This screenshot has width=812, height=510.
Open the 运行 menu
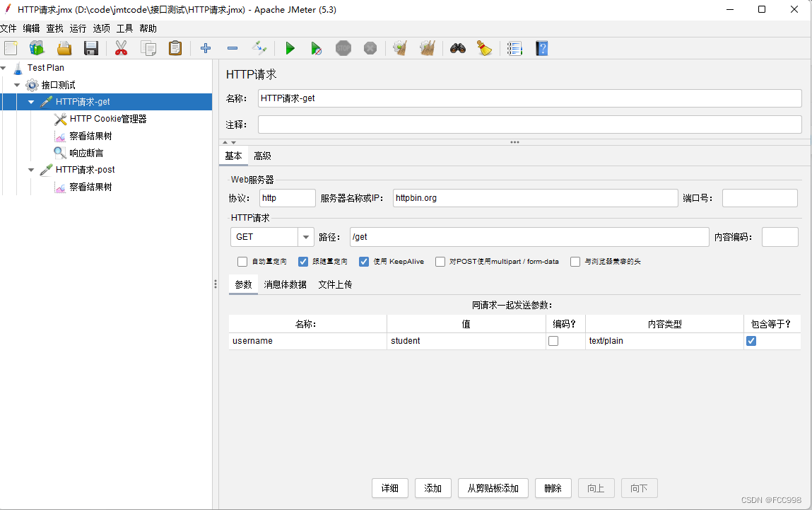(x=78, y=28)
